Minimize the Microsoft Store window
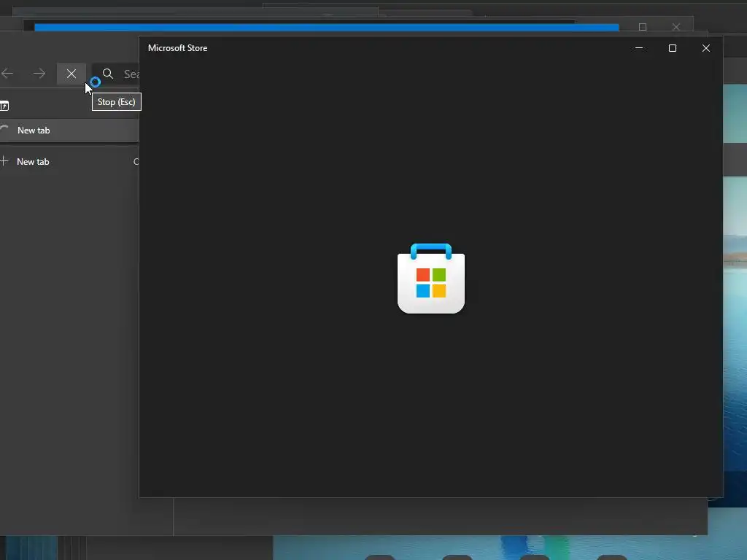 639,48
